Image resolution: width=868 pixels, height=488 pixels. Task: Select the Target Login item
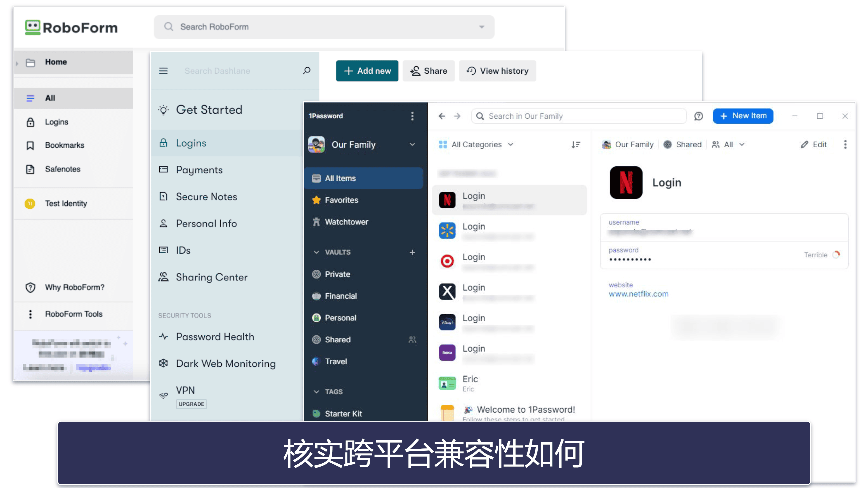point(509,261)
